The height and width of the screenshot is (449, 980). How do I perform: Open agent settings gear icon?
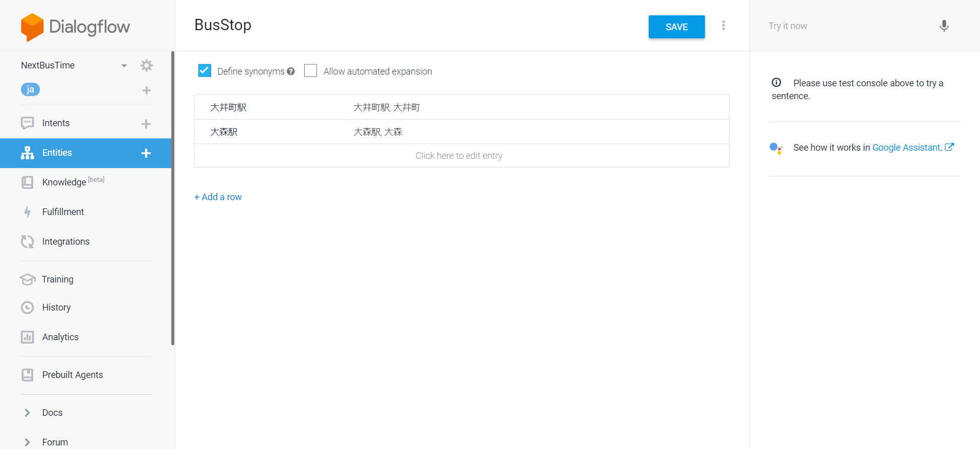tap(147, 65)
